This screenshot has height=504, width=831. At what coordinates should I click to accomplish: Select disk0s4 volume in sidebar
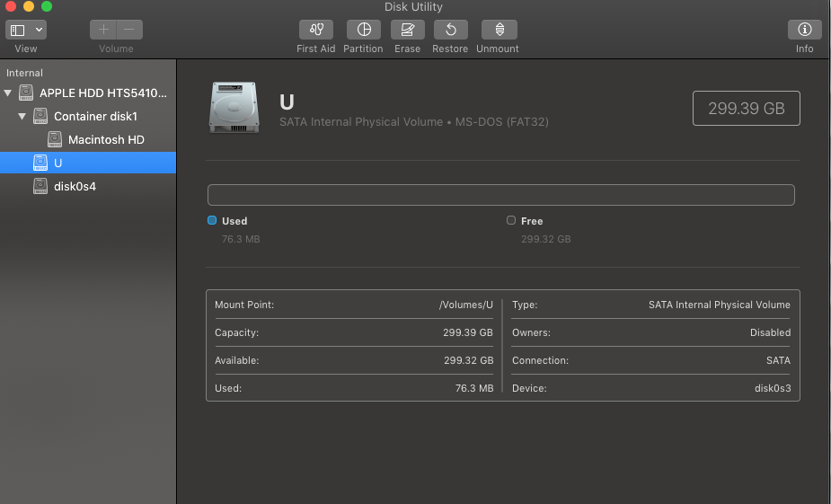point(75,186)
